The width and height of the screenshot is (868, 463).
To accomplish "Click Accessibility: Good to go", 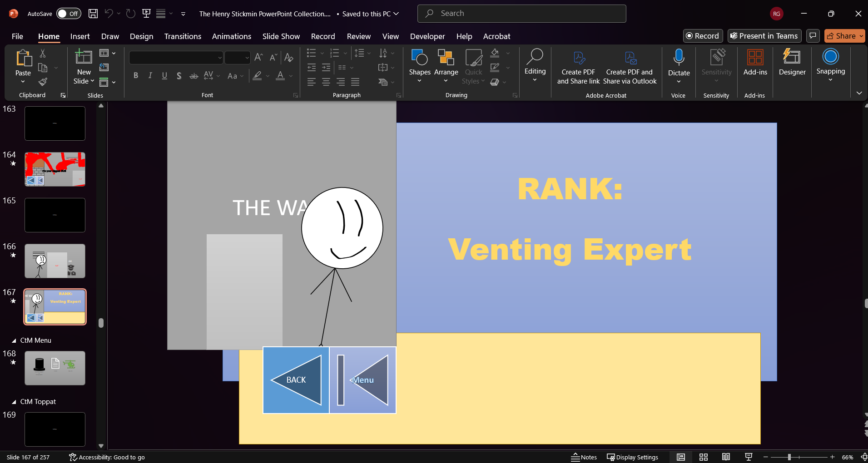I will [107, 457].
